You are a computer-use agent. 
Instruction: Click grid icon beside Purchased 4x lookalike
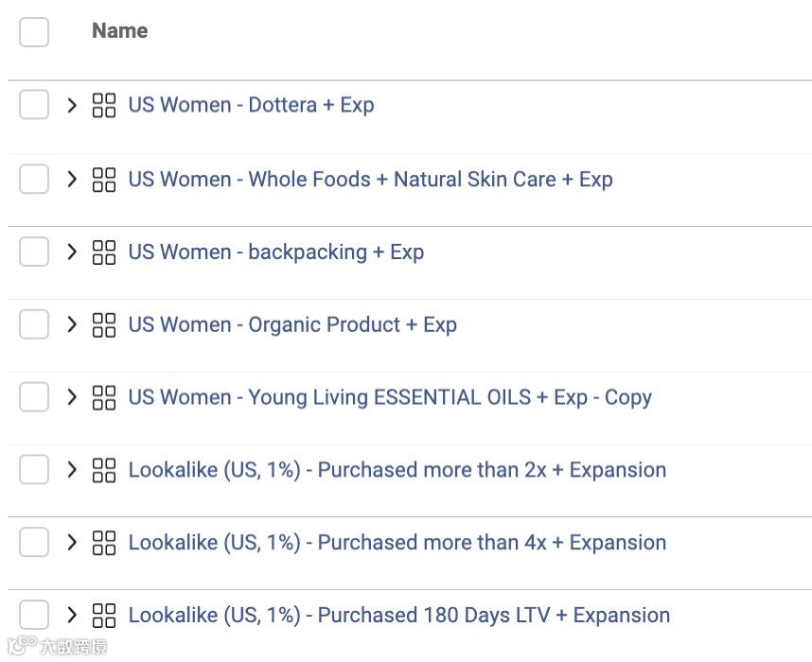tap(104, 543)
